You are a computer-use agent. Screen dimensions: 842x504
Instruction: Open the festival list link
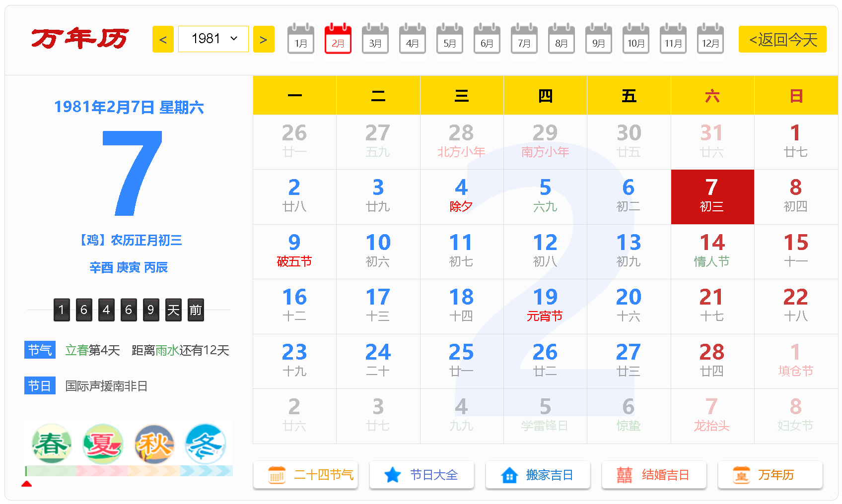[421, 475]
